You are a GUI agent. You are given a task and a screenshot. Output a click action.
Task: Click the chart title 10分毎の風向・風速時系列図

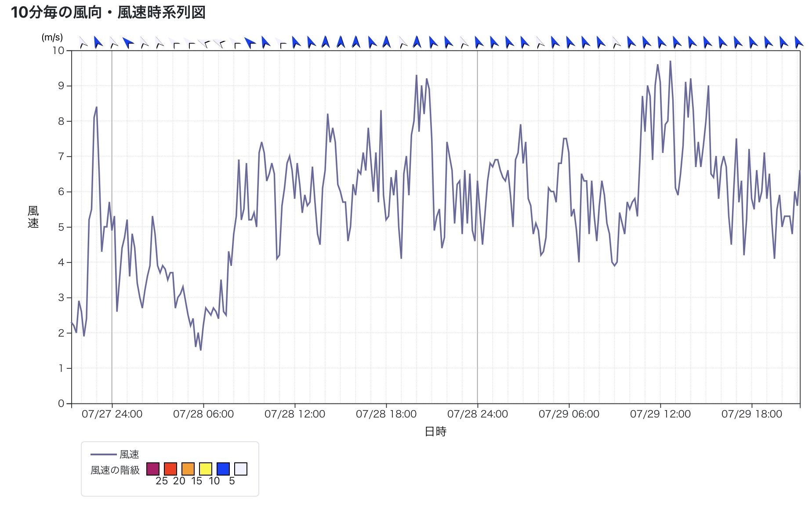108,12
